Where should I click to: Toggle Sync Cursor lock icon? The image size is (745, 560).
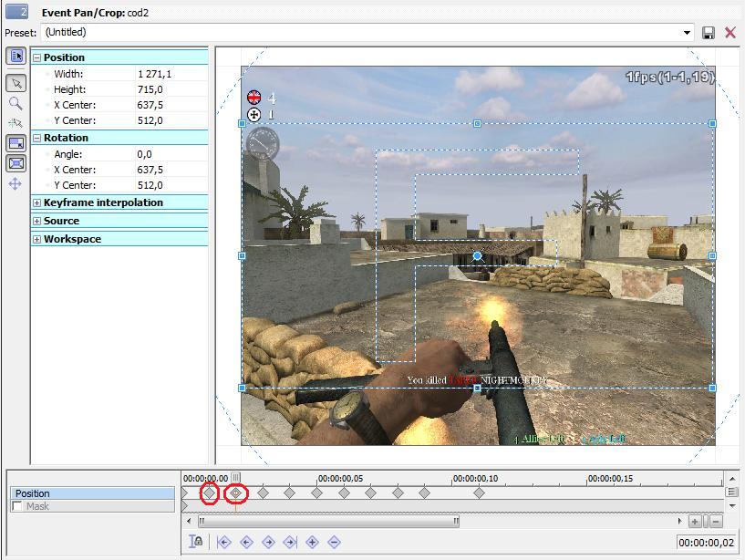tap(196, 542)
